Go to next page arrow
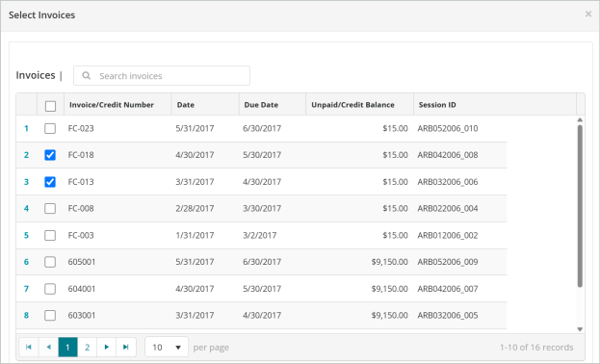The image size is (600, 364). point(107,348)
